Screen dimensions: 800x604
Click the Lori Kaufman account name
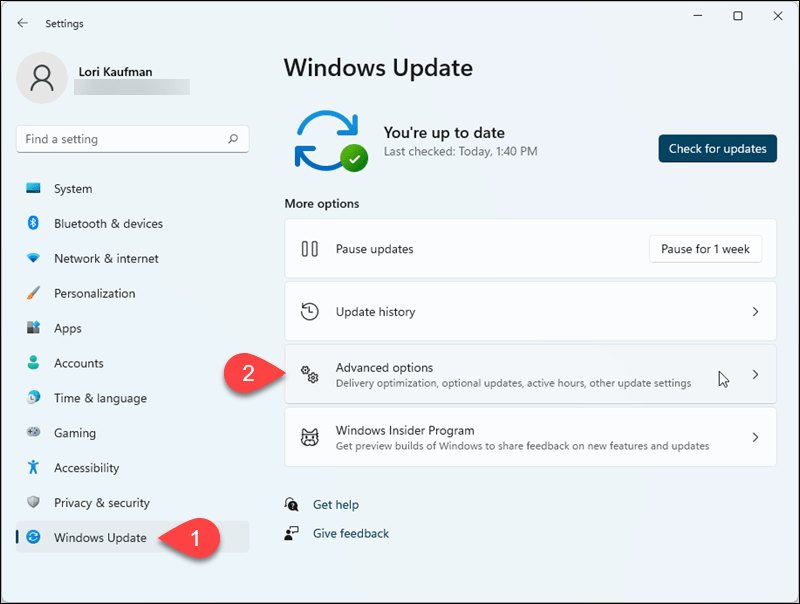[x=115, y=72]
